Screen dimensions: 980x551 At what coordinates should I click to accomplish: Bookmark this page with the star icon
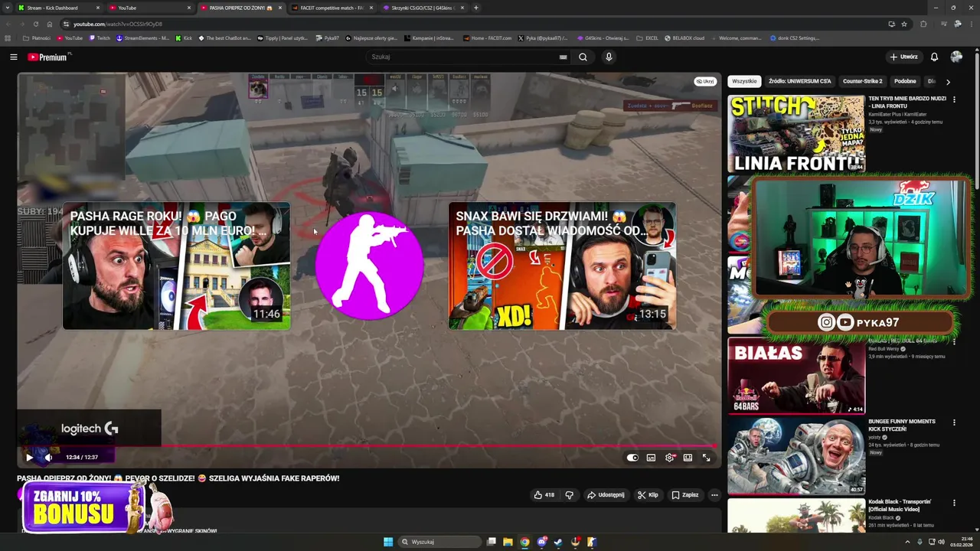click(x=904, y=24)
